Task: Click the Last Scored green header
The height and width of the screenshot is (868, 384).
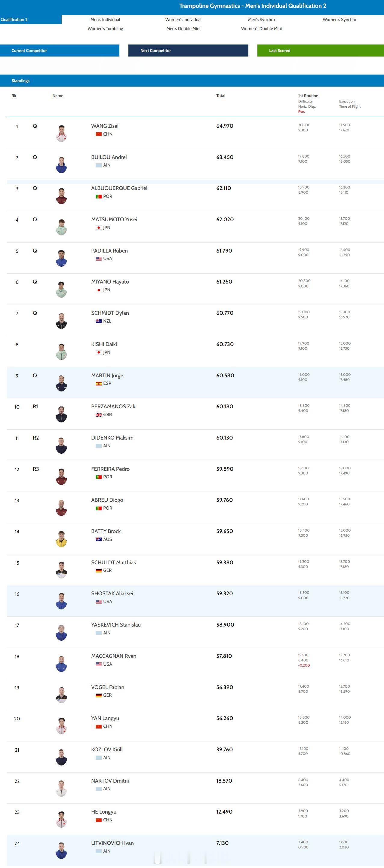Action: point(321,51)
